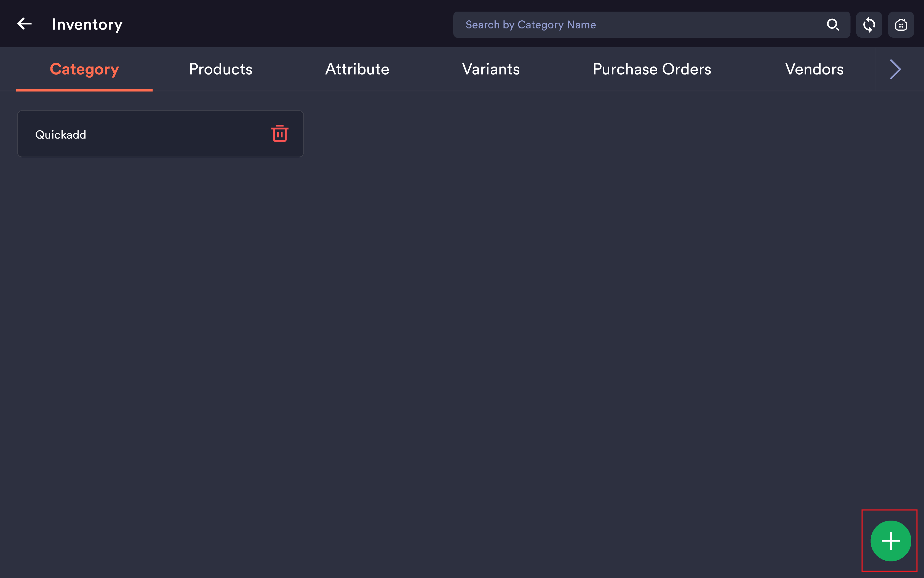Click the empty space right of the Quickadd card
Screen dimensions: 924x578
click(611, 134)
